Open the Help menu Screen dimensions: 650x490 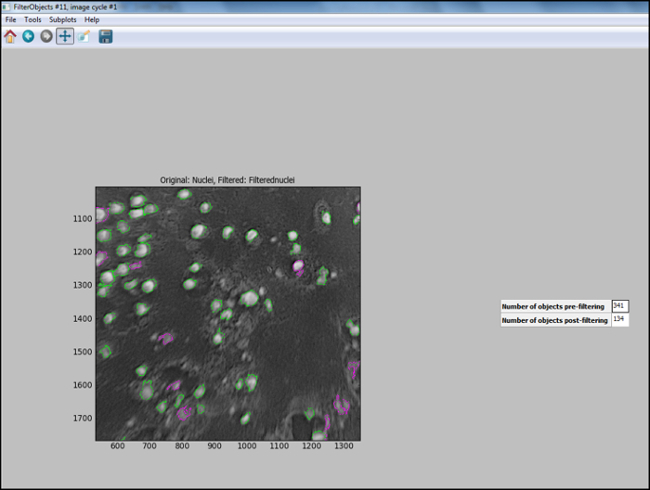(x=92, y=20)
